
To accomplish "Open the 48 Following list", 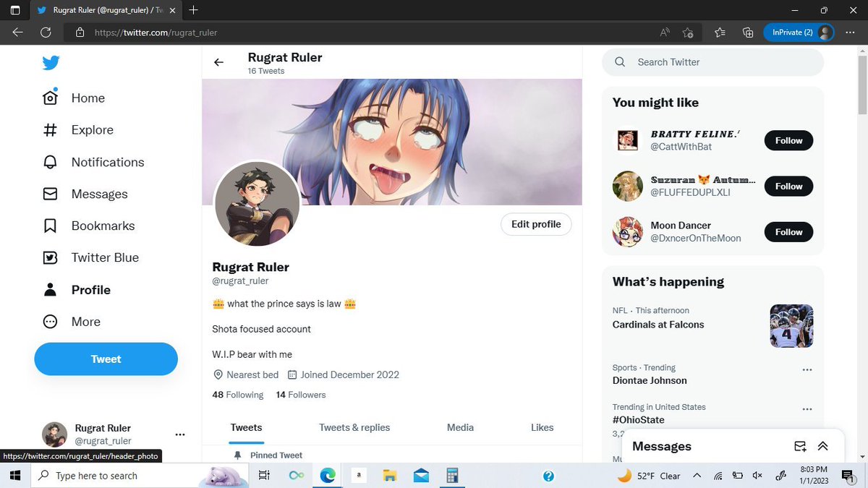I will 238,395.
